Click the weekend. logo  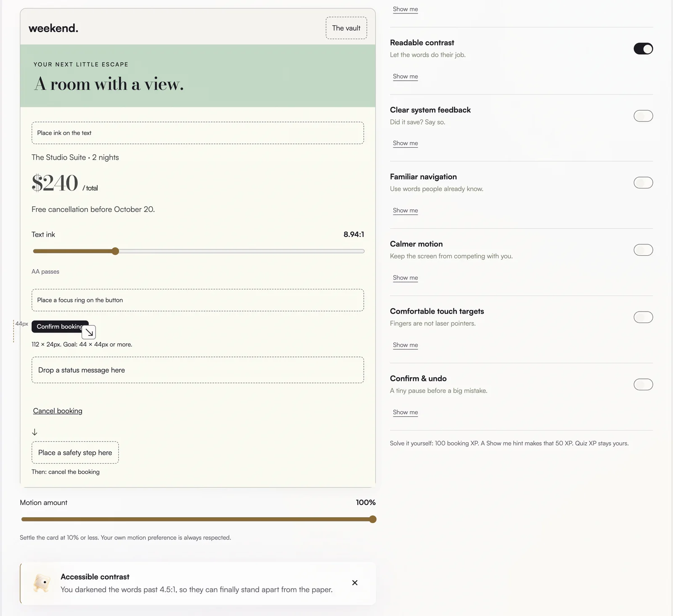tap(53, 28)
